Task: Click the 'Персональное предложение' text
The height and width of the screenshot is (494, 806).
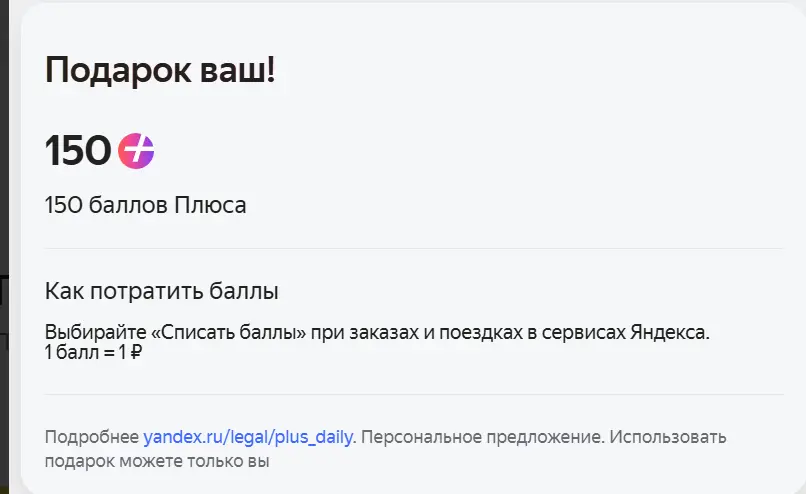Action: click(x=481, y=437)
